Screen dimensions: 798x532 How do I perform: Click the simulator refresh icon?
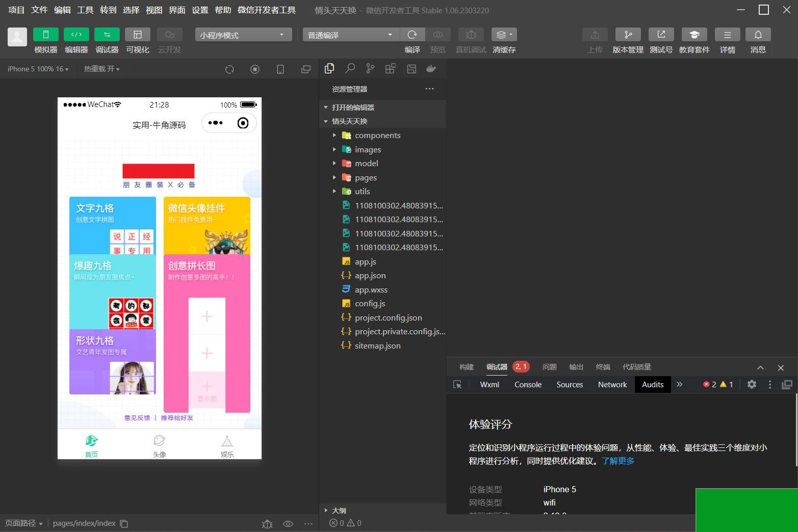pyautogui.click(x=229, y=69)
